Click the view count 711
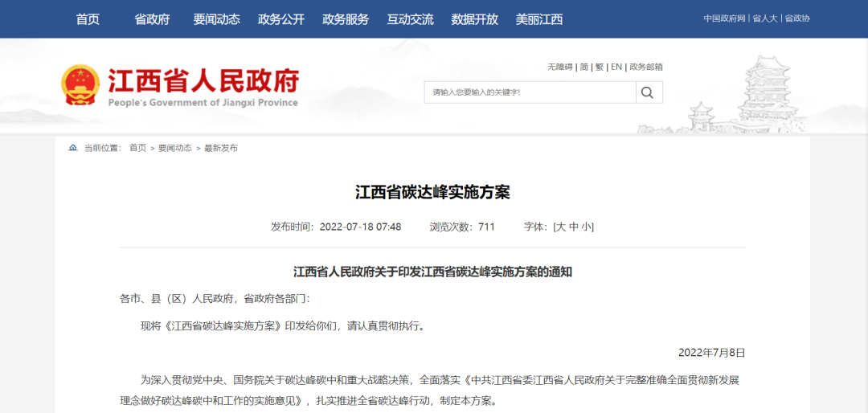868x413 pixels. point(486,227)
